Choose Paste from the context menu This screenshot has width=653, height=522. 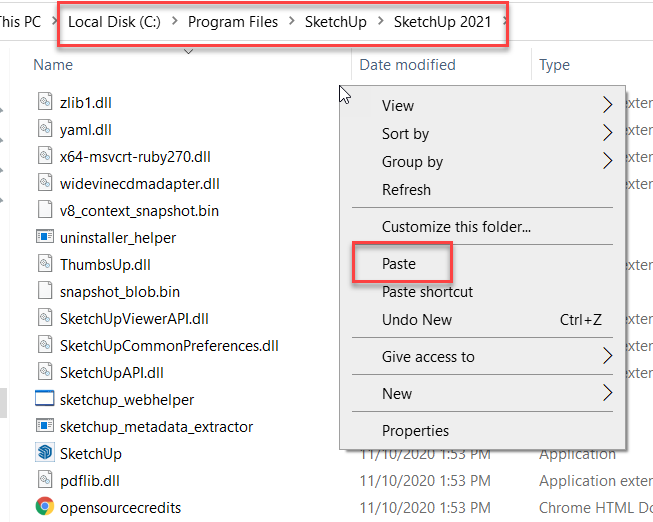tap(399, 264)
